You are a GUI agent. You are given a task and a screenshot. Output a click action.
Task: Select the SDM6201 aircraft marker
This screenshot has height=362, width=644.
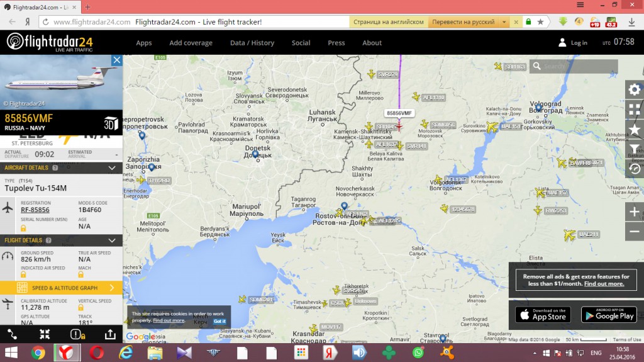point(242,299)
